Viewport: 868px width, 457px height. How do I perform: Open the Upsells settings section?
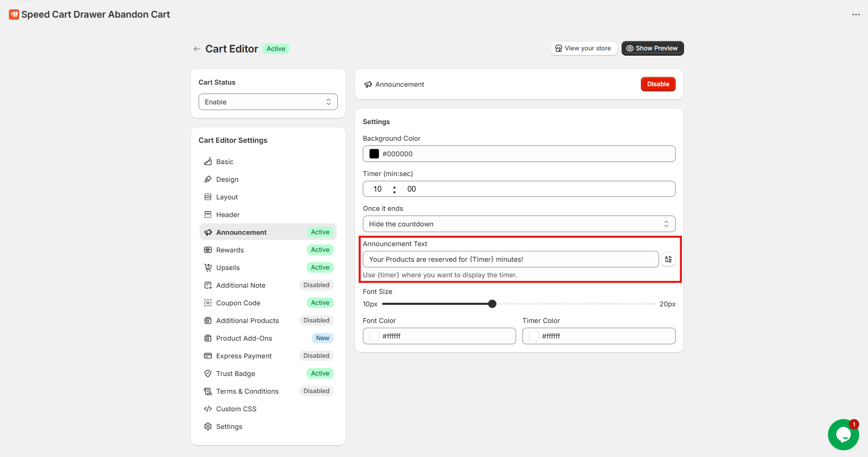coord(228,267)
